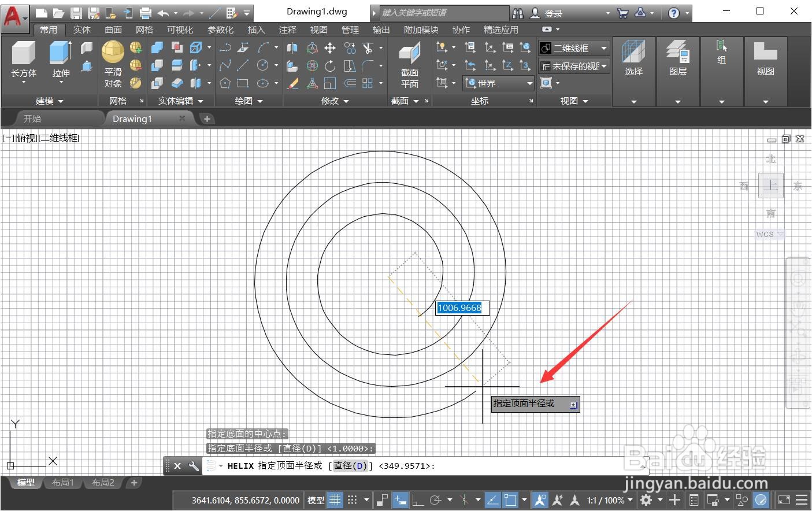Toggle ortho mode in status bar
812x511 pixels.
(418, 500)
